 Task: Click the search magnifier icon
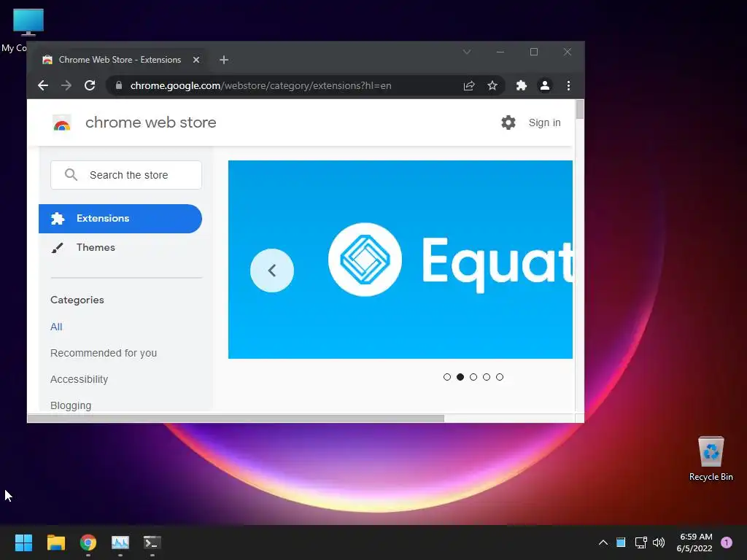(71, 175)
